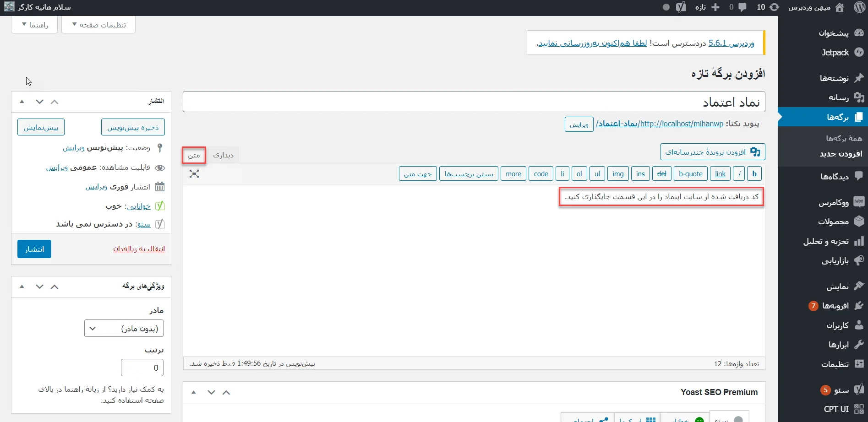This screenshot has width=868, height=422.
Task: Select افزودن جدید add new submenu
Action: (841, 154)
